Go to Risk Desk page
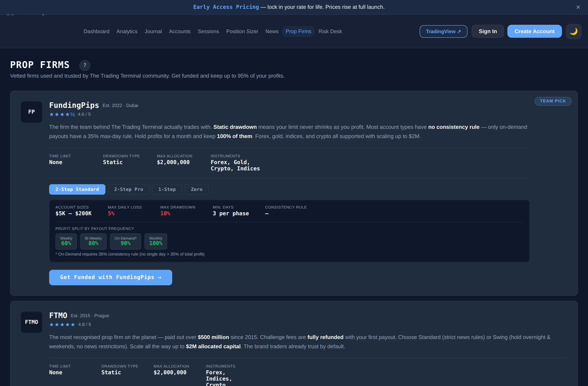 330,31
